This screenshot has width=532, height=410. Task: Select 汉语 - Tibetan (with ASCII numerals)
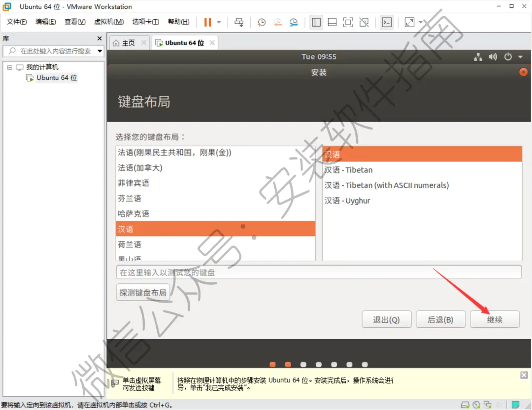pyautogui.click(x=422, y=185)
